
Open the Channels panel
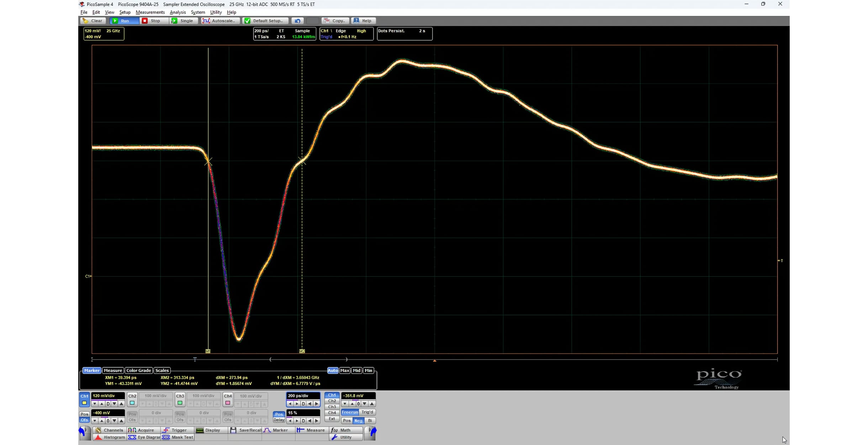(x=109, y=430)
